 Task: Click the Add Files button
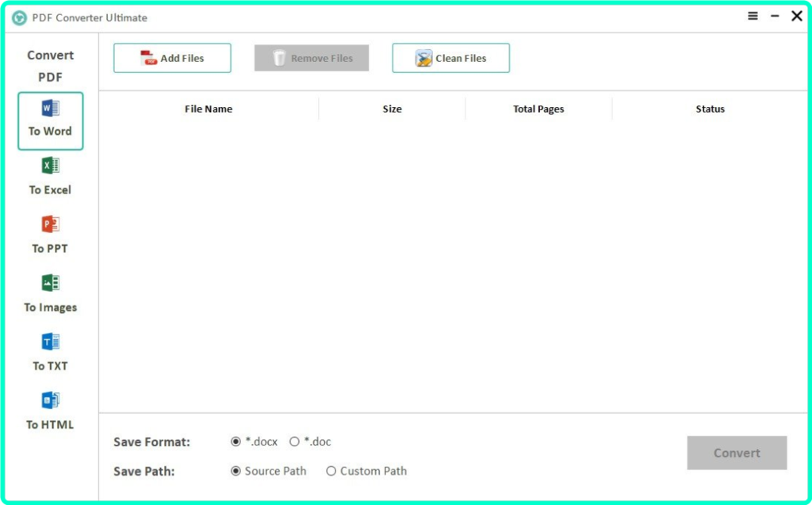click(172, 58)
